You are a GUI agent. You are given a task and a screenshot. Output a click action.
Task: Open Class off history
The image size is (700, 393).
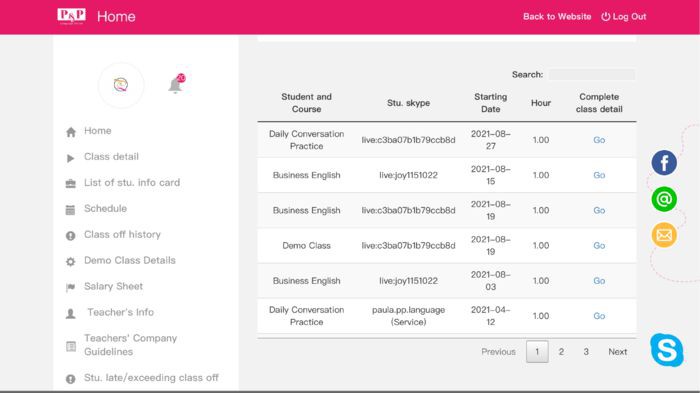pos(122,234)
